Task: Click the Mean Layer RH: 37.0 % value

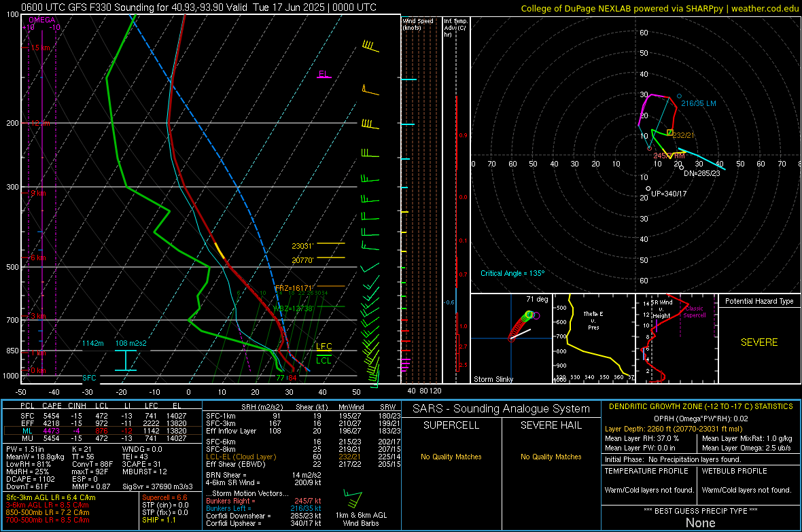Action: 642,438
